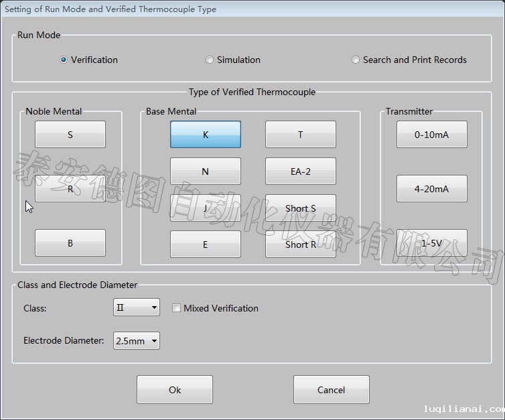Enable the Mixed Verification checkbox
The height and width of the screenshot is (420, 505).
[x=177, y=308]
